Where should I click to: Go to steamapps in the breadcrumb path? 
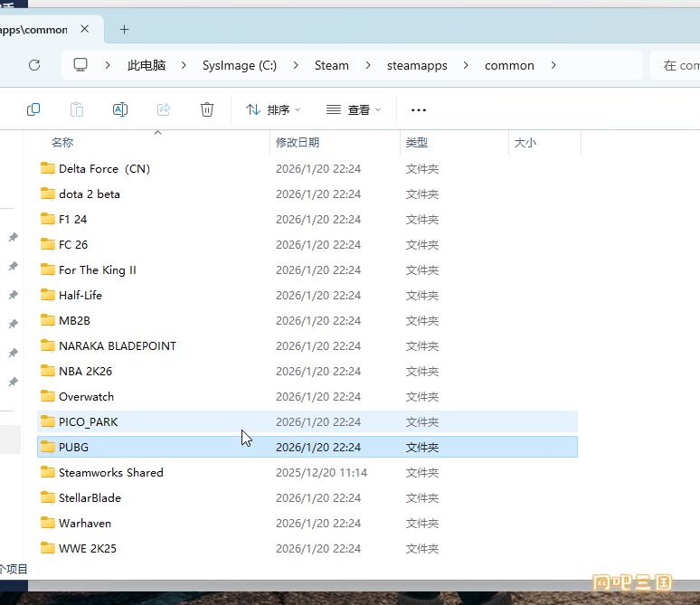pyautogui.click(x=417, y=65)
